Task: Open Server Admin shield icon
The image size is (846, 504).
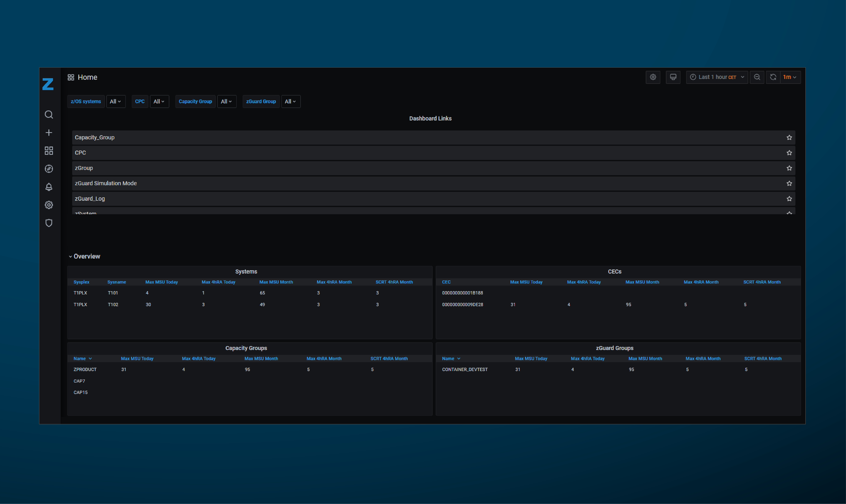Action: click(x=49, y=223)
